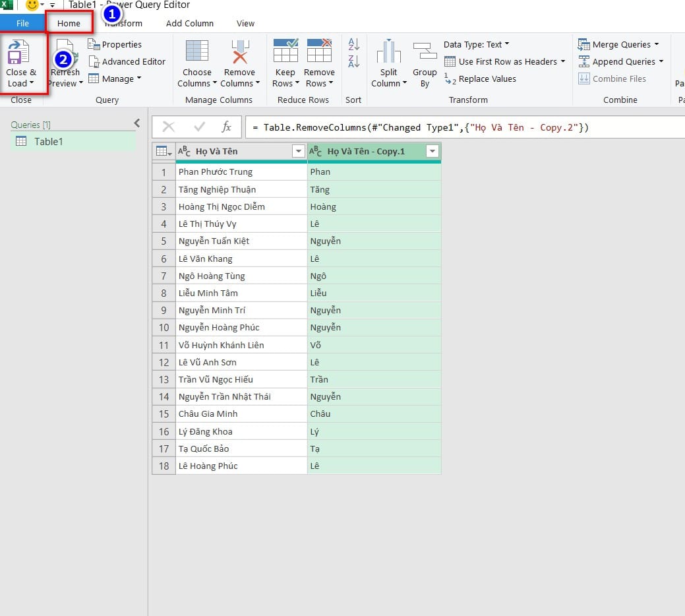Collapse the Queries pane with the chevron

point(136,123)
